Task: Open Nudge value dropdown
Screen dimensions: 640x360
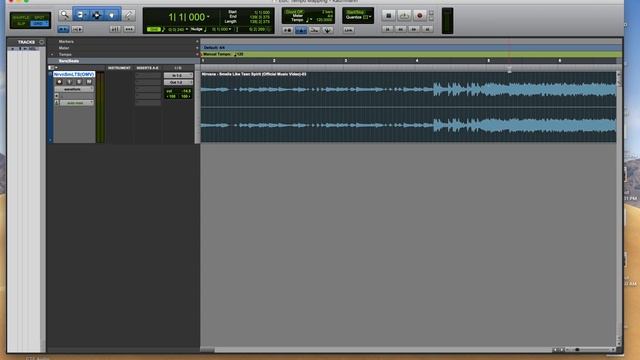Action: tap(230, 29)
